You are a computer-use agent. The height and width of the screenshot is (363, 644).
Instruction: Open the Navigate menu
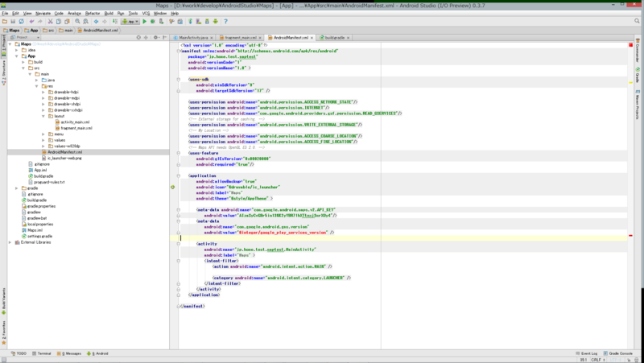pyautogui.click(x=43, y=13)
